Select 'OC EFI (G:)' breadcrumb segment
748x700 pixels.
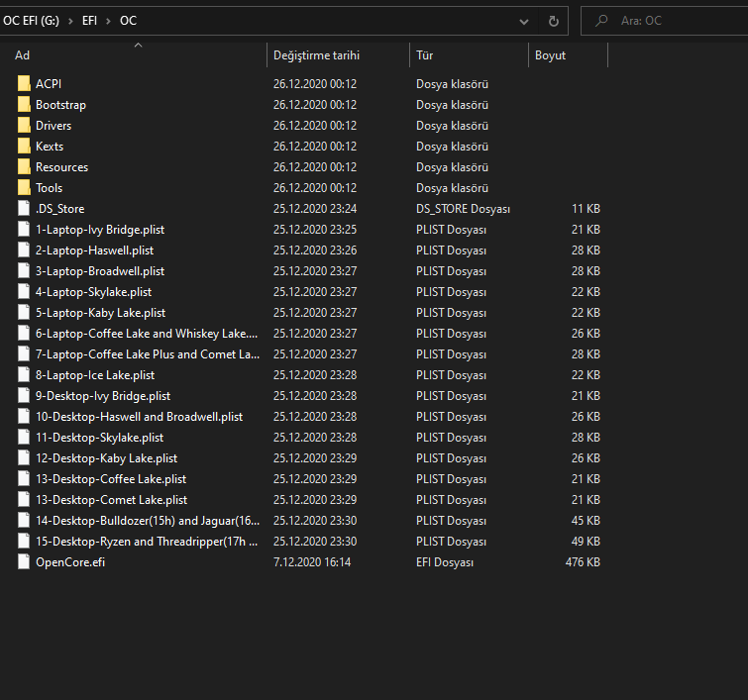click(x=31, y=21)
